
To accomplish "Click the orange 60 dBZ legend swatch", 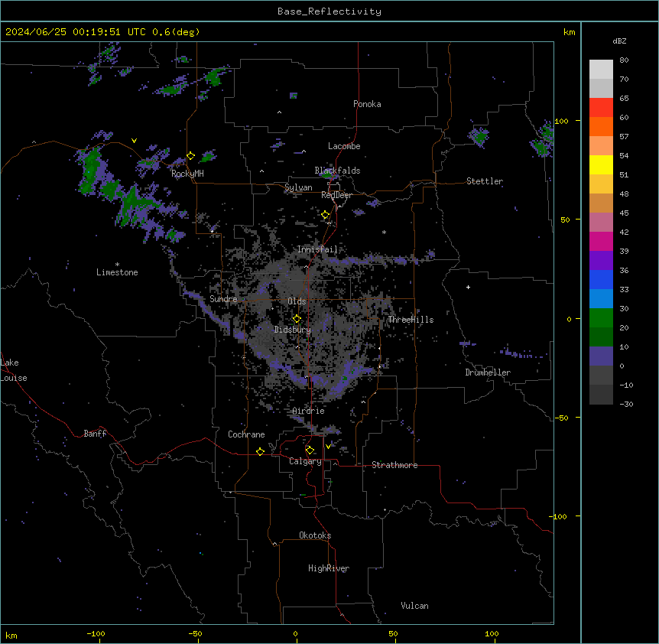I will [601, 126].
